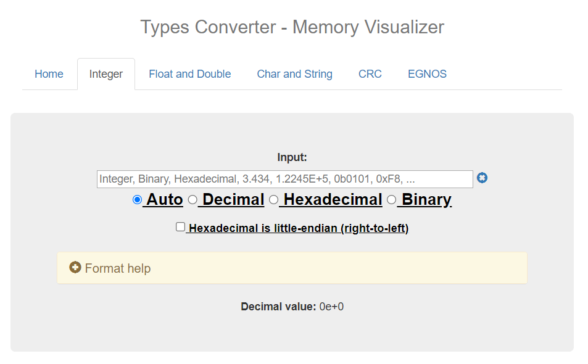The width and height of the screenshot is (588, 364).
Task: Switch to Float and Double tab
Action: (189, 74)
